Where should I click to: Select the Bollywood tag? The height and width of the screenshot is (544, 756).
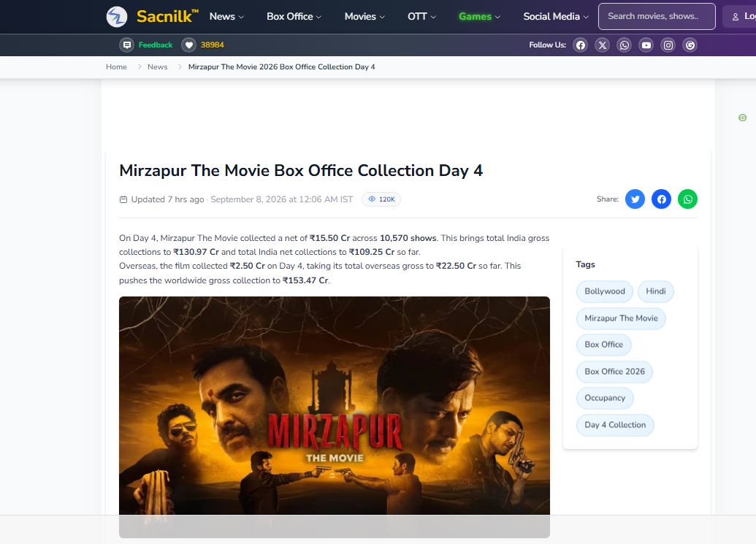(605, 291)
